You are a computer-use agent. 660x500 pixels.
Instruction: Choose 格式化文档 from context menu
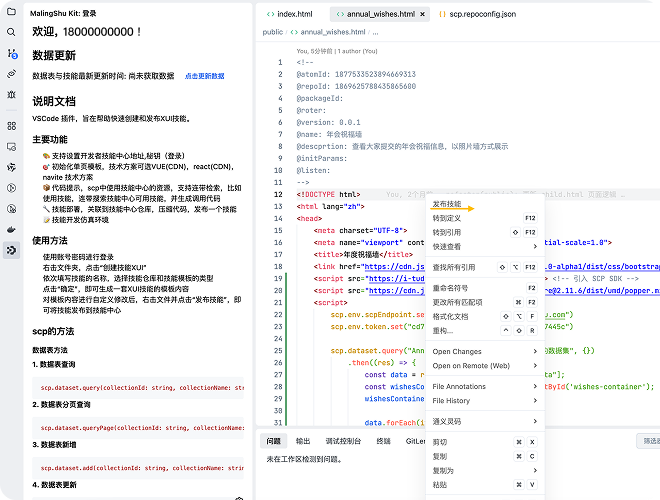click(485, 316)
